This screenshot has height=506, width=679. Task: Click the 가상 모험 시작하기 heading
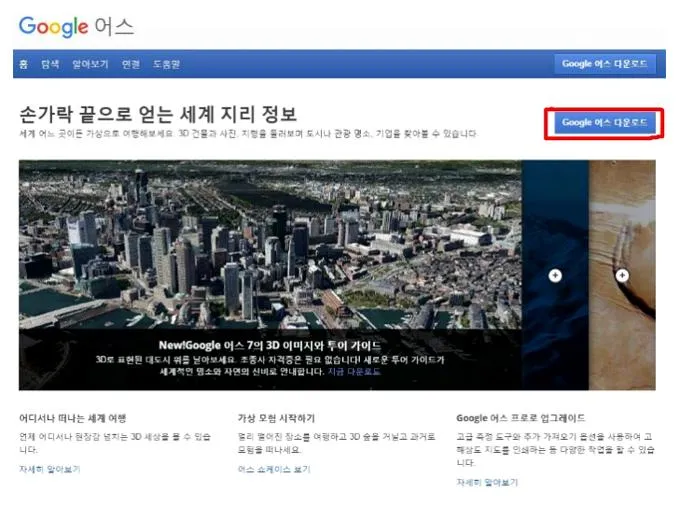click(276, 418)
